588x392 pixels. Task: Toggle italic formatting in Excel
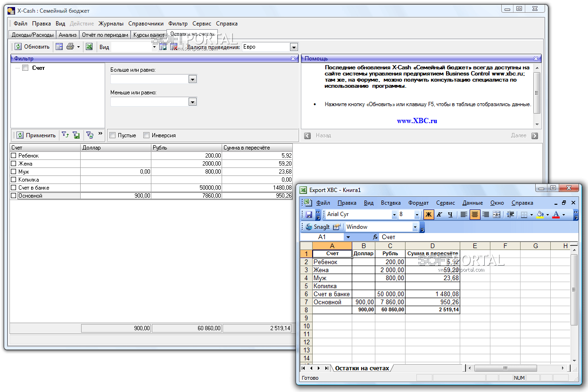(439, 215)
